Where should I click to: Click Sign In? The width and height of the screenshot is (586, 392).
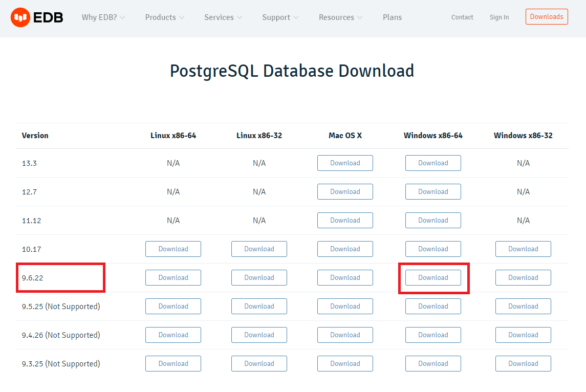point(499,17)
